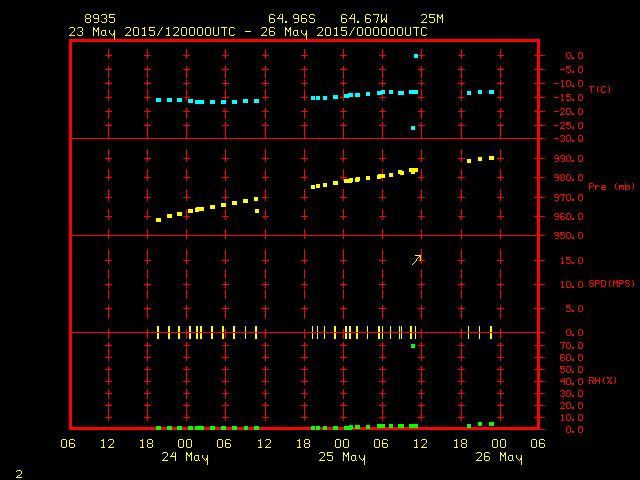Screen dimensions: 640x480
Task: Click the 50.0 humidity axis value
Action: (571, 370)
